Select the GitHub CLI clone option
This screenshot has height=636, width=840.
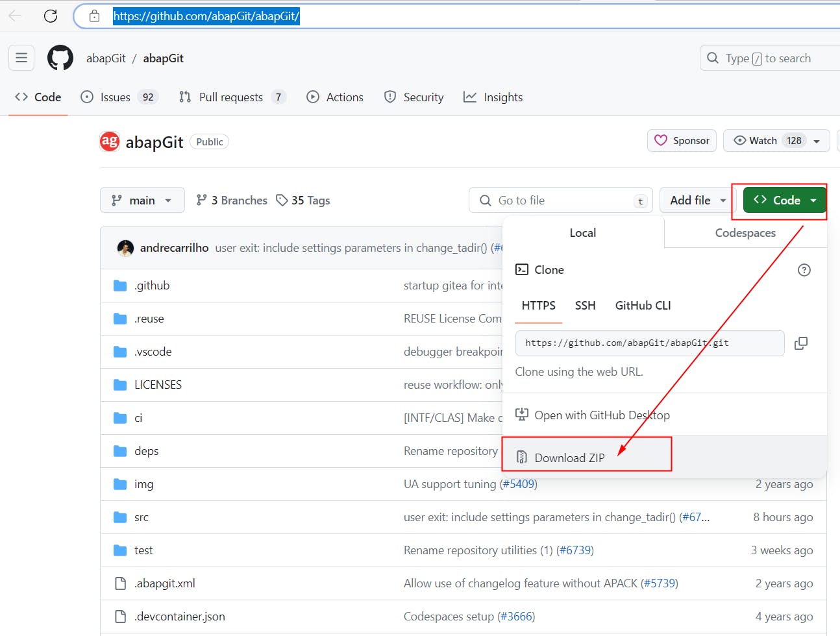point(643,305)
